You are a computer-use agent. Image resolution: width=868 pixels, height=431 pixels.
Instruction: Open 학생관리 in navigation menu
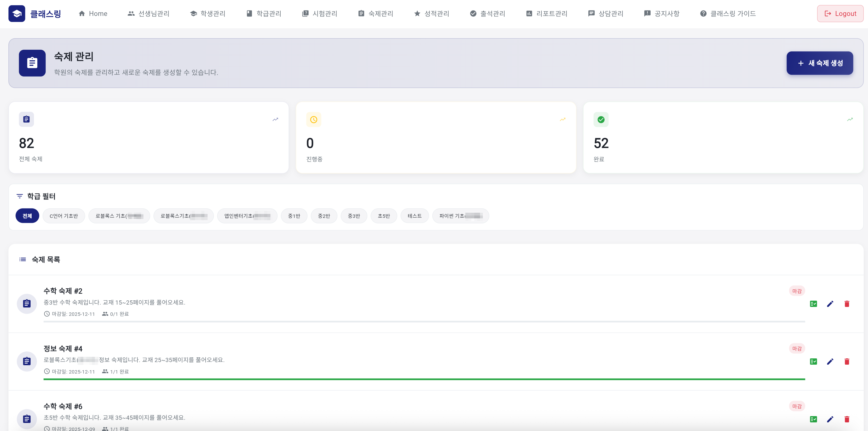tap(207, 14)
